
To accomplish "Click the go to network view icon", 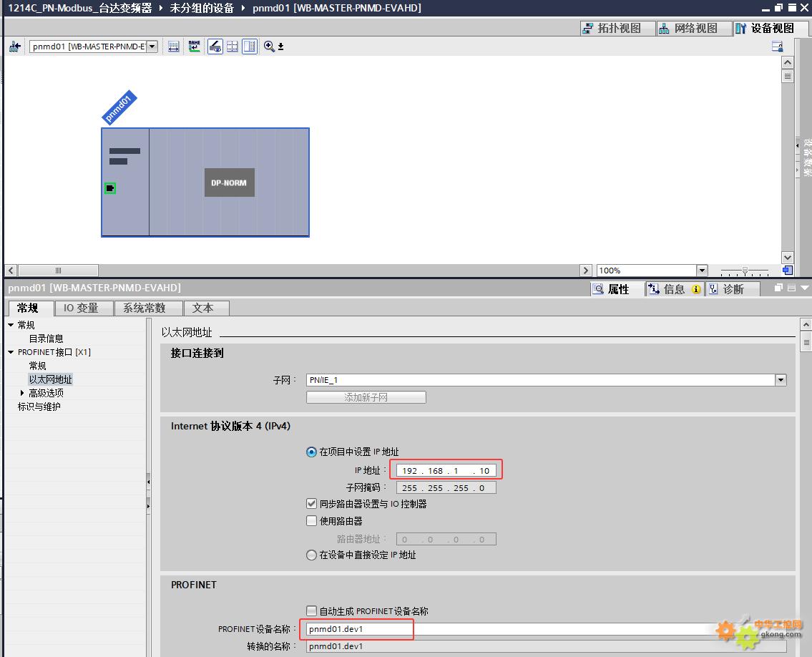I will (x=15, y=47).
